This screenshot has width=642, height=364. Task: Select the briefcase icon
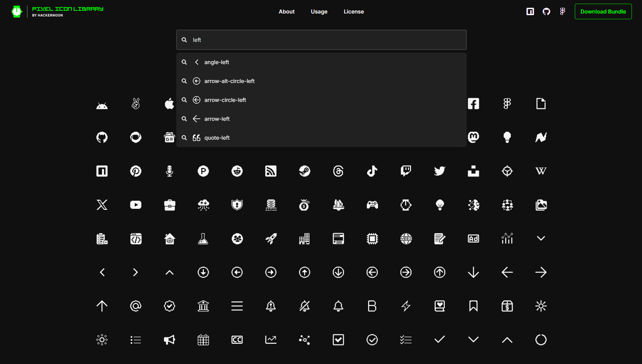coord(170,205)
